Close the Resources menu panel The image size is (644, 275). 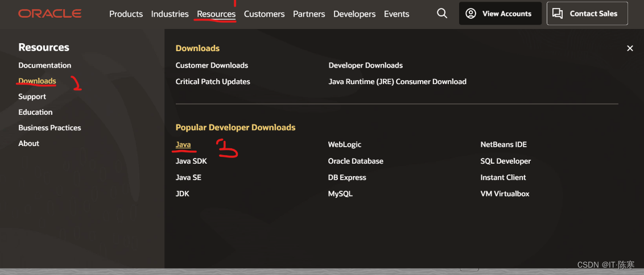630,48
